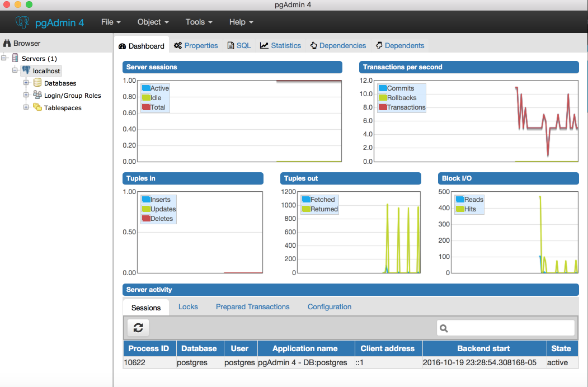Refresh the server activity sessions list

click(138, 328)
